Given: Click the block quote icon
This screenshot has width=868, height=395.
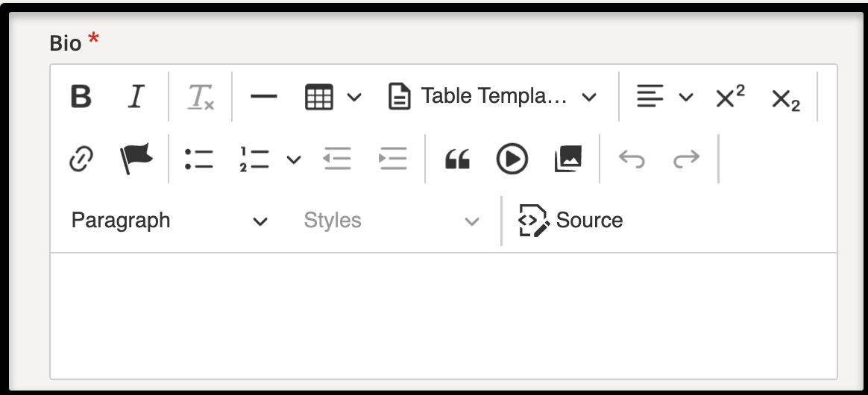Looking at the screenshot, I should tap(457, 159).
